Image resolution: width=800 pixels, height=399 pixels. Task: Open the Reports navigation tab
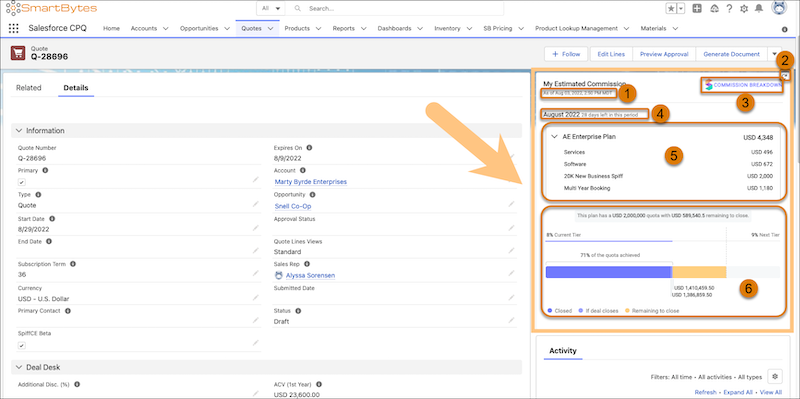click(x=343, y=29)
